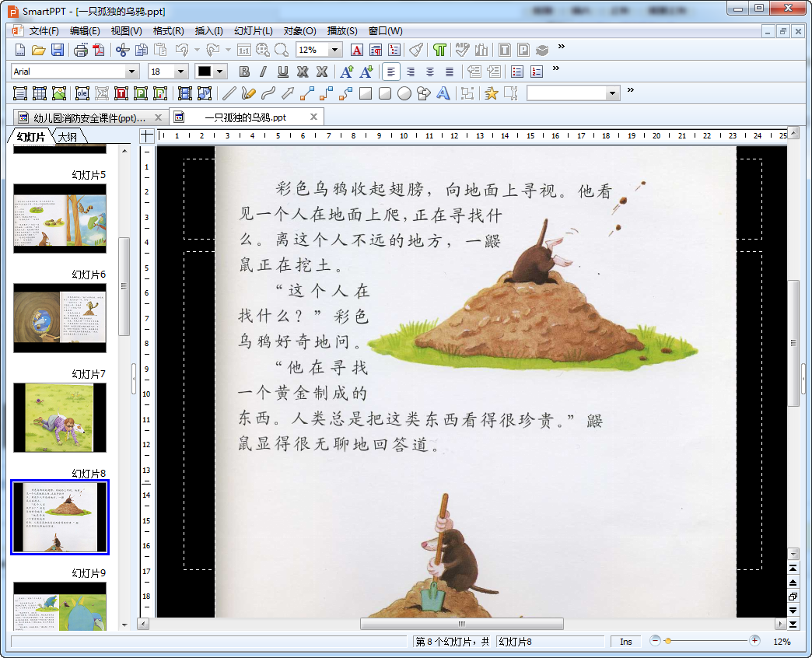The width and height of the screenshot is (812, 658).
Task: Draw an arrow shape
Action: 288,93
